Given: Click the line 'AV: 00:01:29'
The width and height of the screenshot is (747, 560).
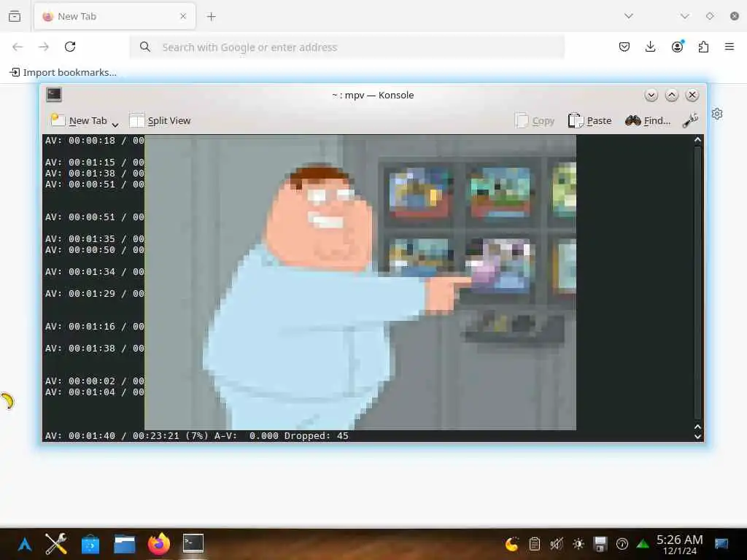Looking at the screenshot, I should pos(80,294).
